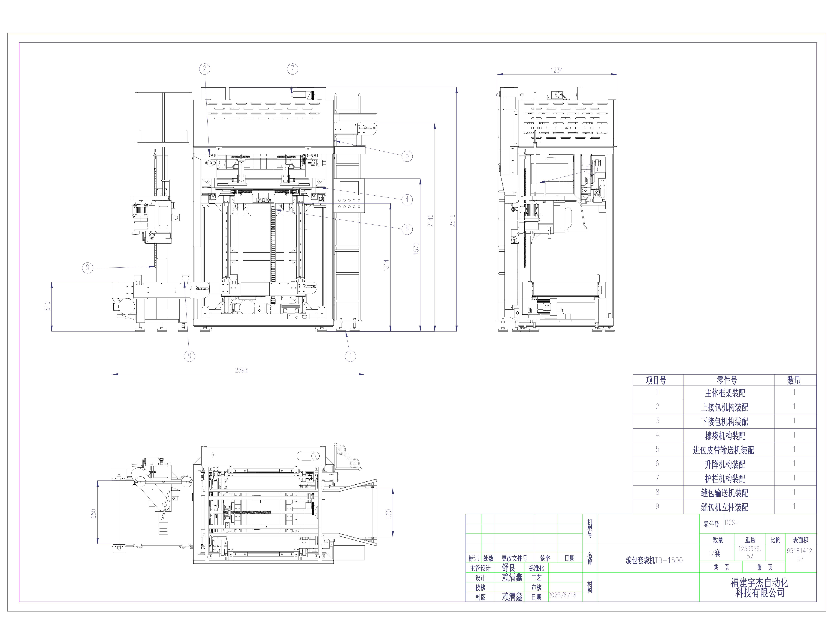
Task: Select the 2510 overall height dimension
Action: tap(453, 221)
